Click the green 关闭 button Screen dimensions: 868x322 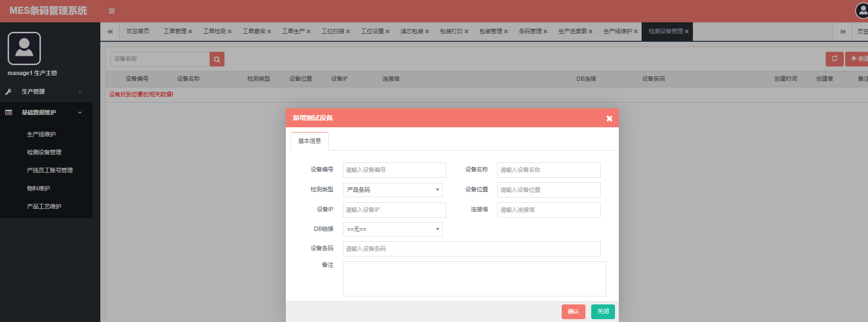[x=603, y=312]
